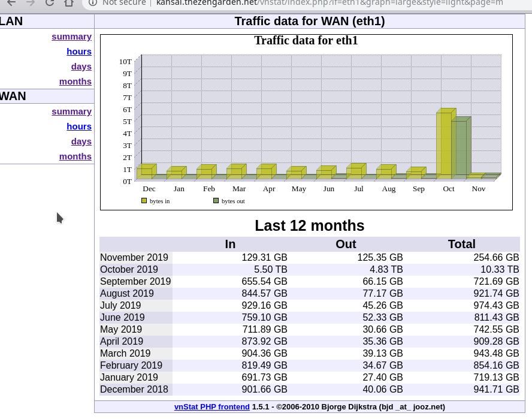Focus the address bar URL field
The image size is (532, 419).
(x=329, y=3)
